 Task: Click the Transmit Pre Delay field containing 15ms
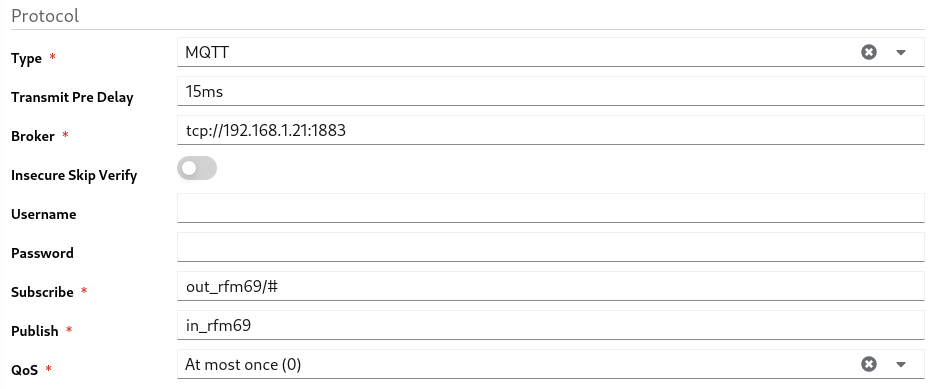point(550,91)
